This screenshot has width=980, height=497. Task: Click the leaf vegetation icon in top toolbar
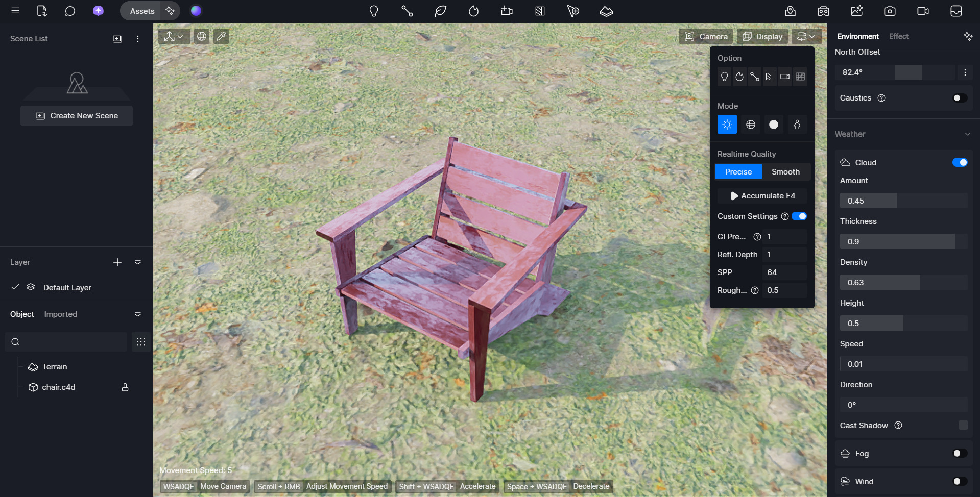(440, 11)
